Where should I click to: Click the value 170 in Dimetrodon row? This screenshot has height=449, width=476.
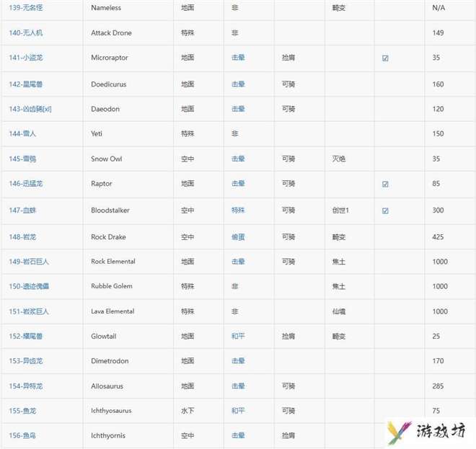pos(438,361)
